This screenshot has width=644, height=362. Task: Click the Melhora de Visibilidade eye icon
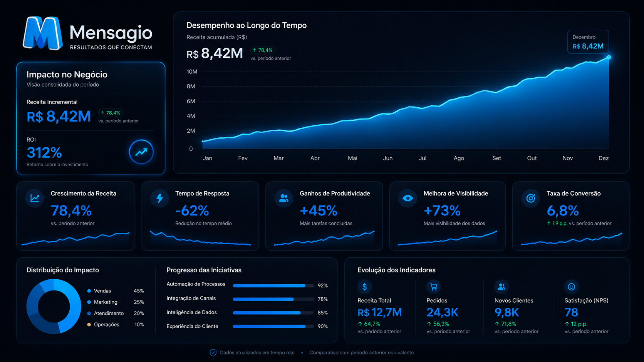coord(408,198)
